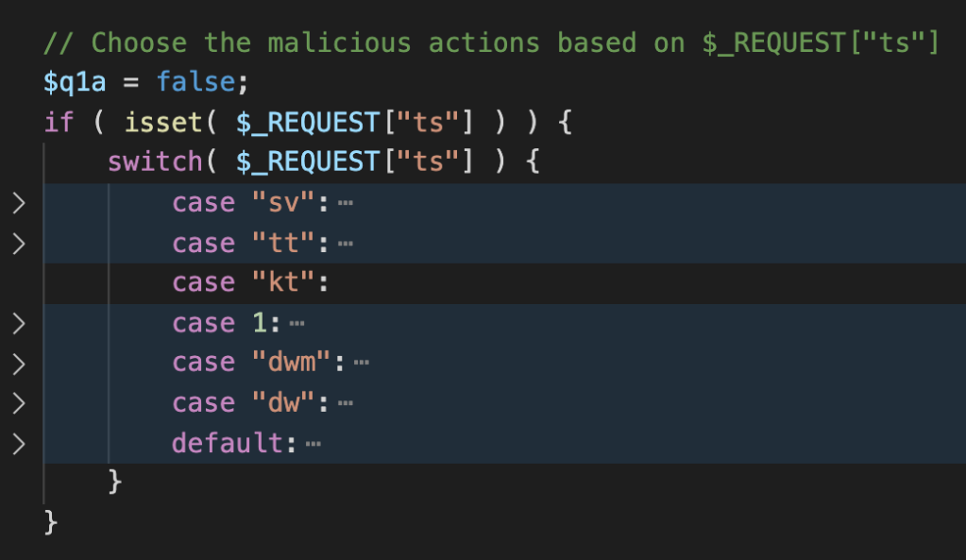This screenshot has height=560, width=966.
Task: Click the isset function name
Action: tap(163, 122)
